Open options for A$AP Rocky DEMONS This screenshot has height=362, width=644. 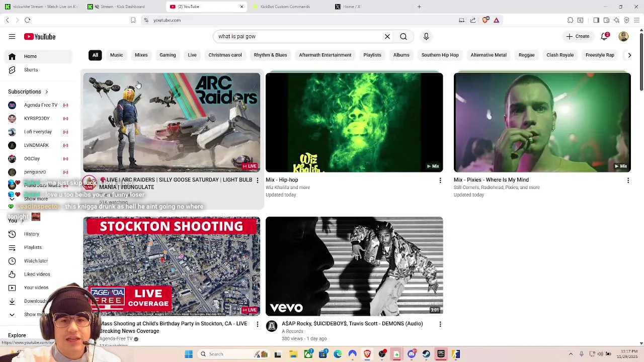point(440,324)
